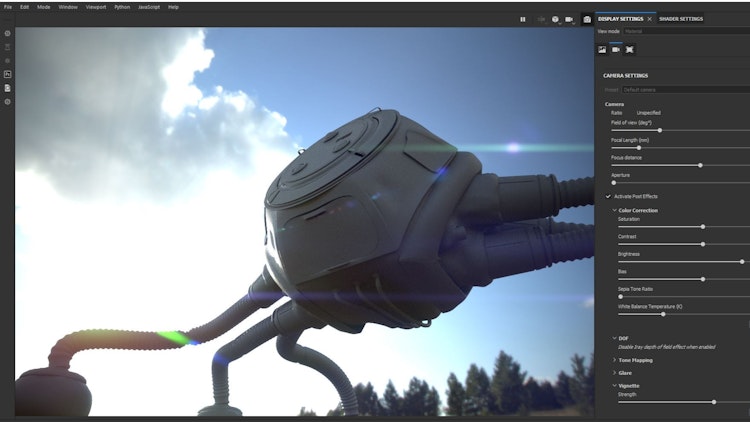Close the Display Settings tab
The image size is (750, 422).
coord(649,19)
